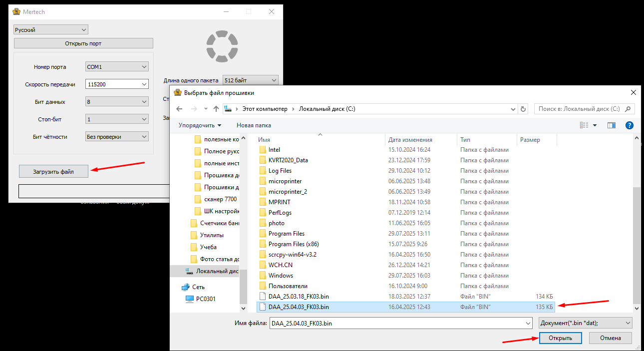
Task: Open the Help question mark icon
Action: (630, 125)
